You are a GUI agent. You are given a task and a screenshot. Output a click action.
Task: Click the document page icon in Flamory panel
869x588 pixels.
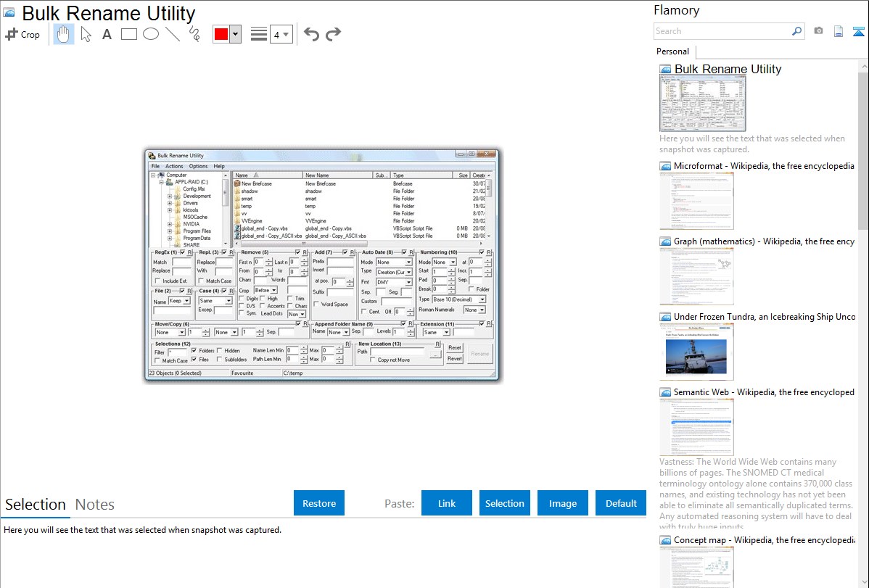tap(839, 31)
